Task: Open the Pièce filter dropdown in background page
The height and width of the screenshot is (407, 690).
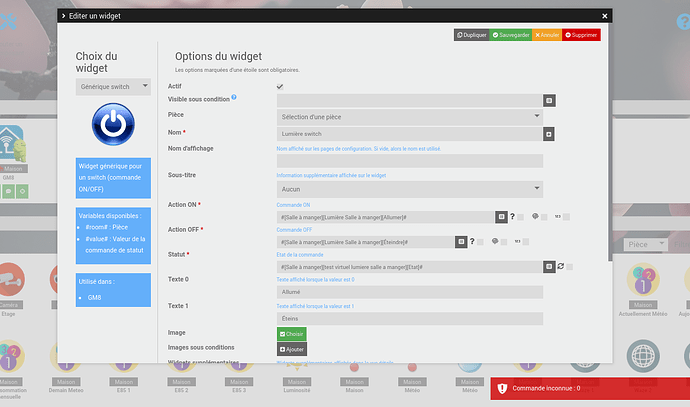Action: [x=645, y=244]
